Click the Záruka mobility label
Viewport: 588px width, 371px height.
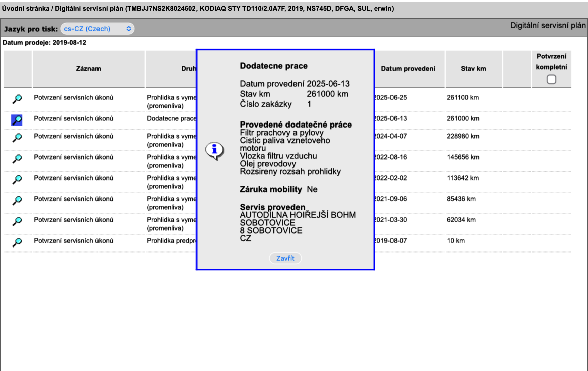271,189
